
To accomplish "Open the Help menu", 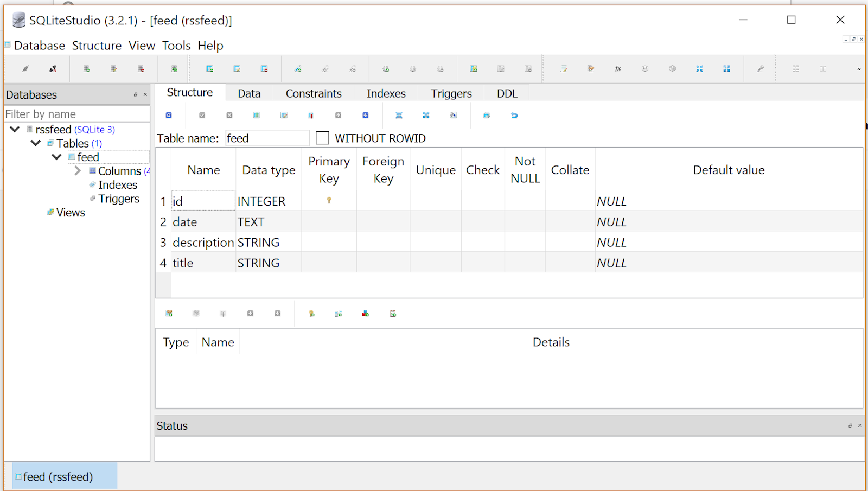I will (x=210, y=46).
